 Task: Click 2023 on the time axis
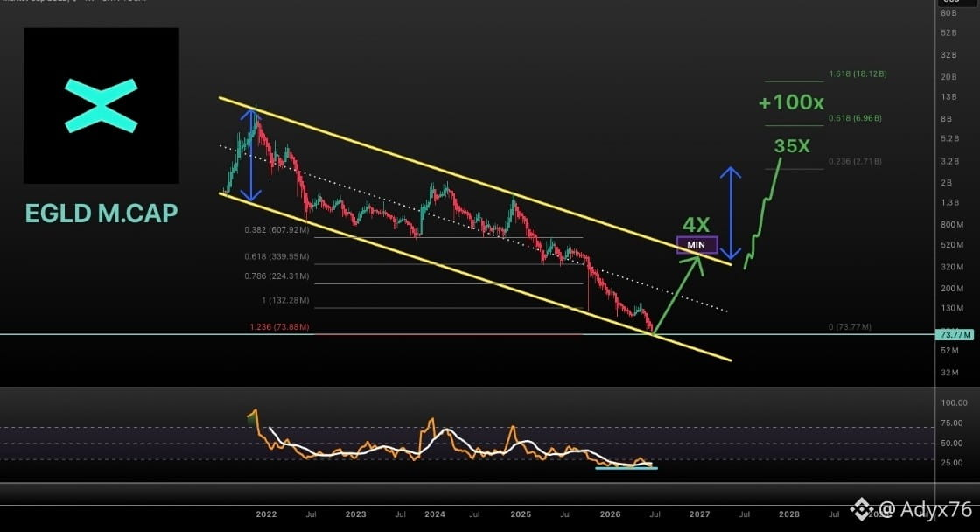click(x=355, y=514)
